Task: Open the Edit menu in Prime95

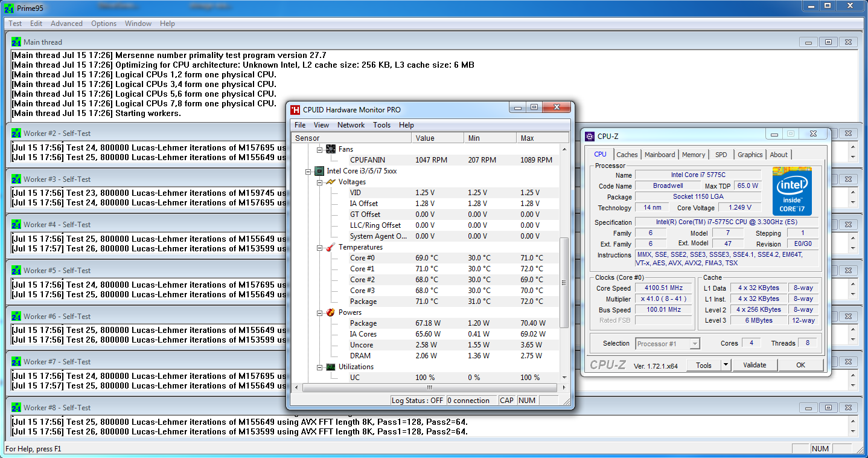Action: tap(36, 24)
